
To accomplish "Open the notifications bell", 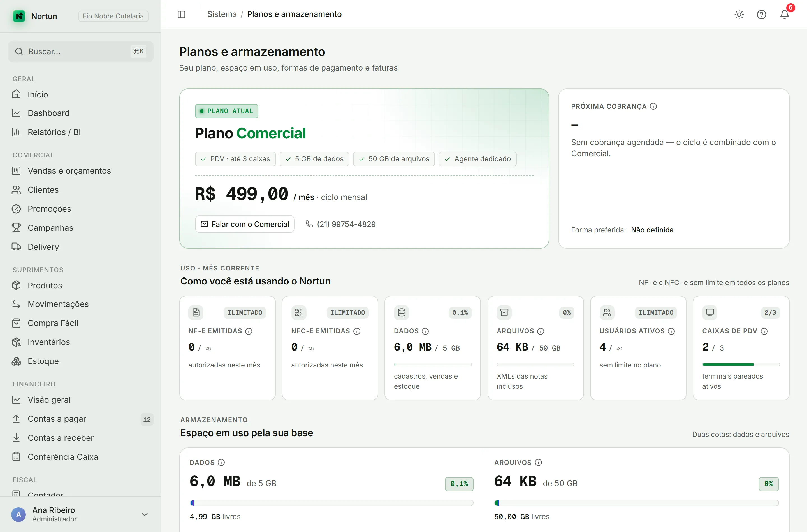I will coord(784,14).
